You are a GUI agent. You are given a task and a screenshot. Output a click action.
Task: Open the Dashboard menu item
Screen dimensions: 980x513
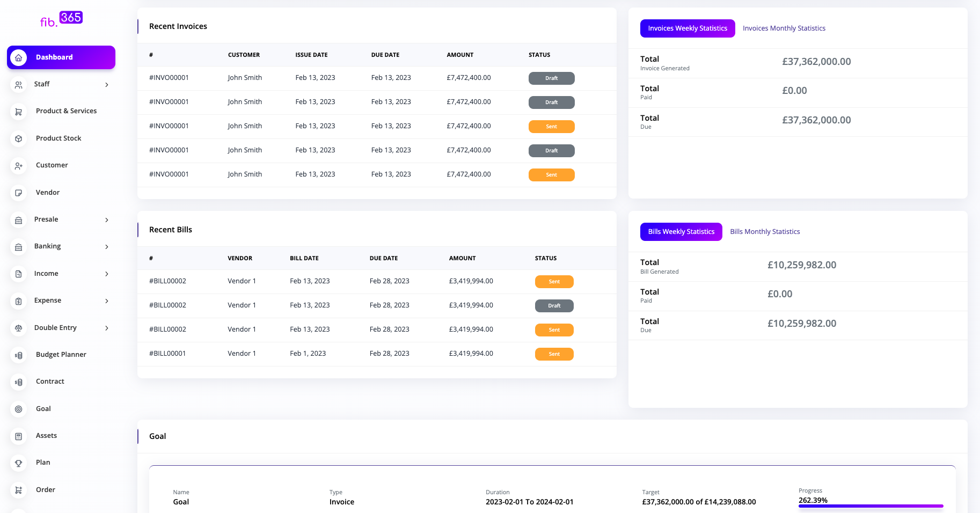61,57
